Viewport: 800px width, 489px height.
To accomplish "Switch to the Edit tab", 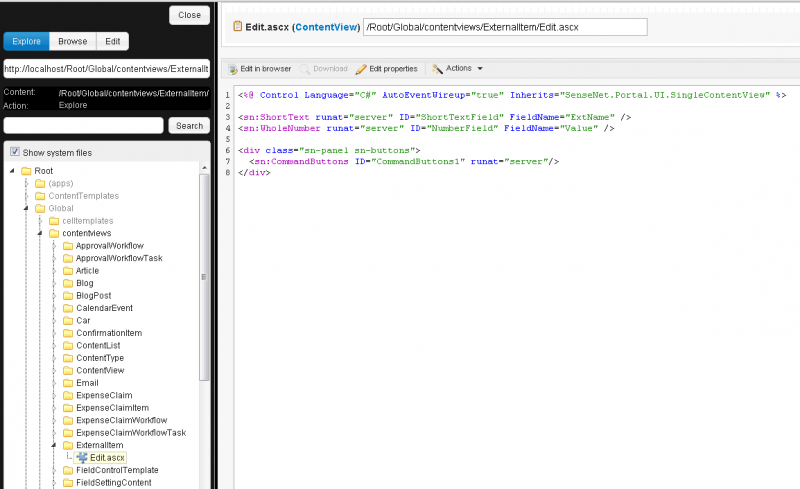I will pyautogui.click(x=112, y=41).
